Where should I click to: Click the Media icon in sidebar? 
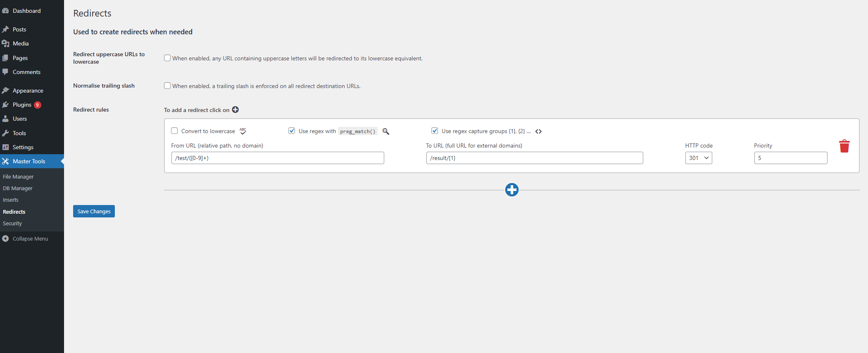point(5,43)
